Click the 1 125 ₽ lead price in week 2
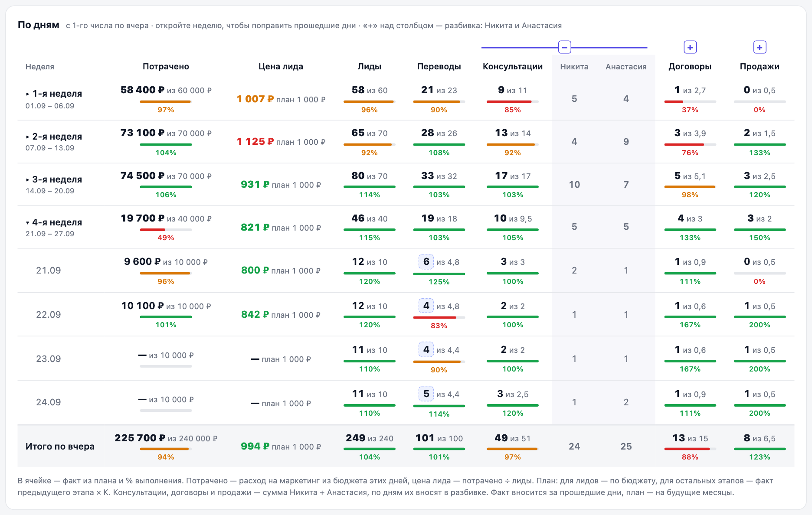Image resolution: width=812 pixels, height=515 pixels. point(255,142)
